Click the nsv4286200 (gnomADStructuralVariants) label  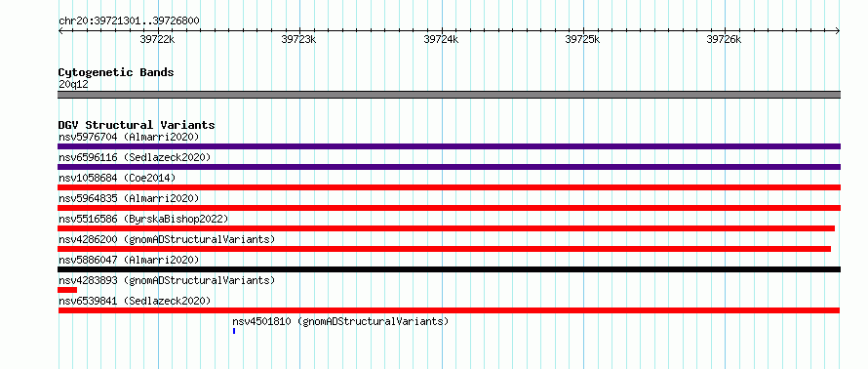point(167,239)
